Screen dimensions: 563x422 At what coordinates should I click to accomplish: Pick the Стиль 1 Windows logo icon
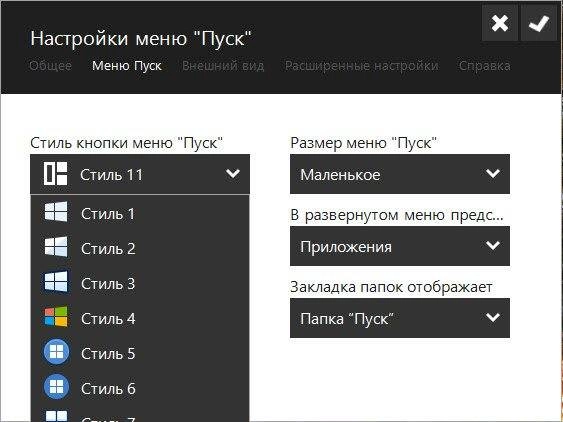[56, 212]
